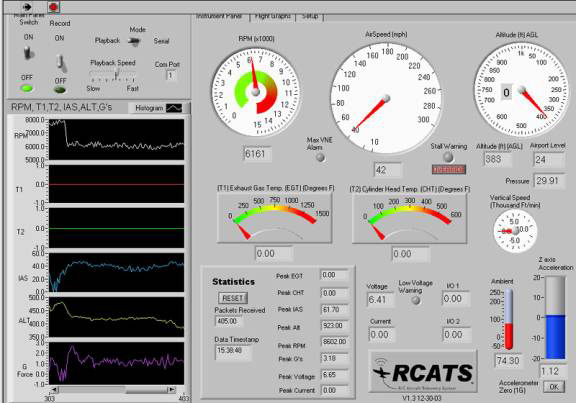Click the Histogram graph icon
The width and height of the screenshot is (576, 403).
click(x=174, y=108)
